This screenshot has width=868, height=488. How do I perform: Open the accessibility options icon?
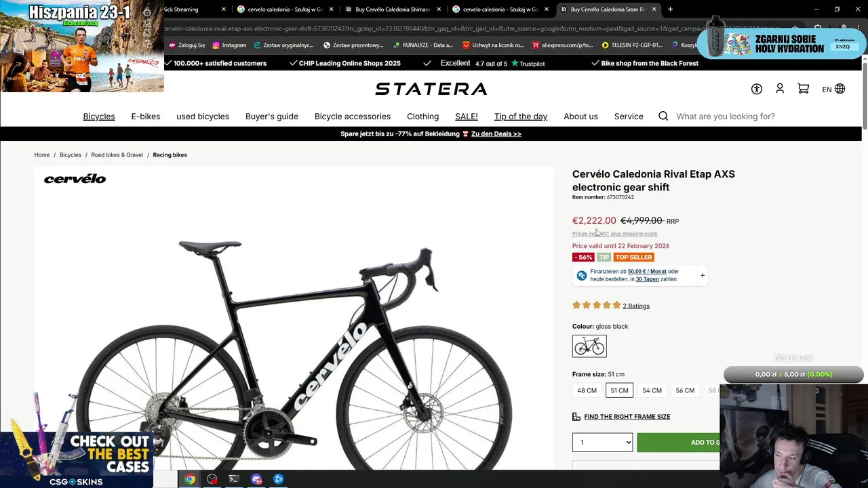(x=757, y=89)
